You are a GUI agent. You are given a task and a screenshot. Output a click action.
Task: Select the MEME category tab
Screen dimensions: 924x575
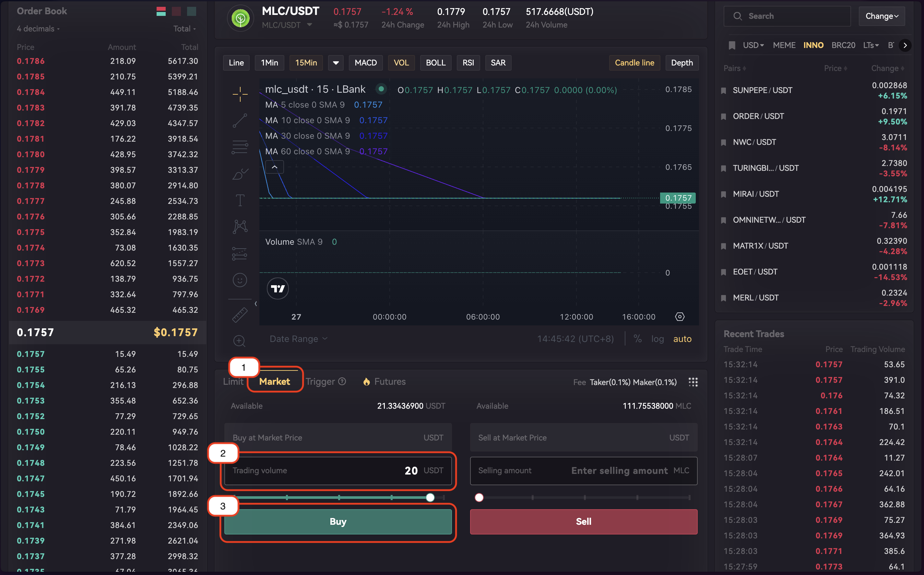click(784, 45)
